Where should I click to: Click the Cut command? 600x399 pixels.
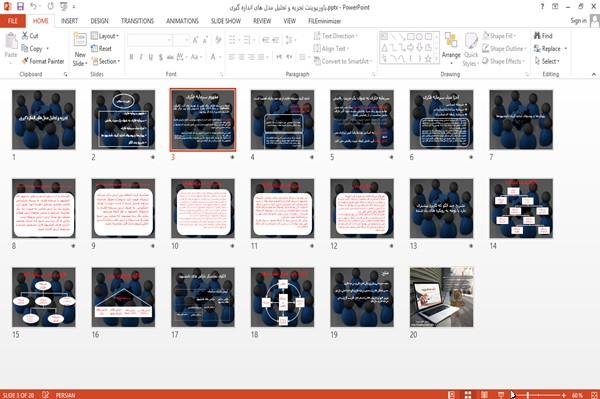[30, 36]
